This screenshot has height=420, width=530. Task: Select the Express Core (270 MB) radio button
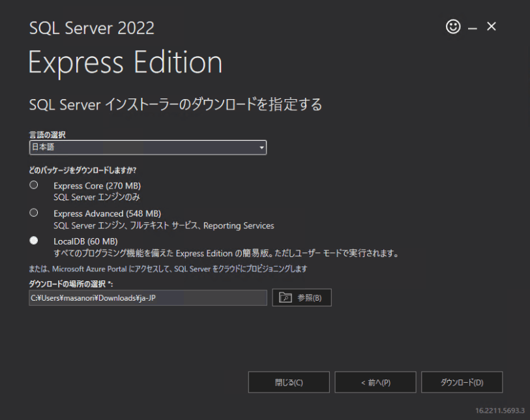point(33,185)
